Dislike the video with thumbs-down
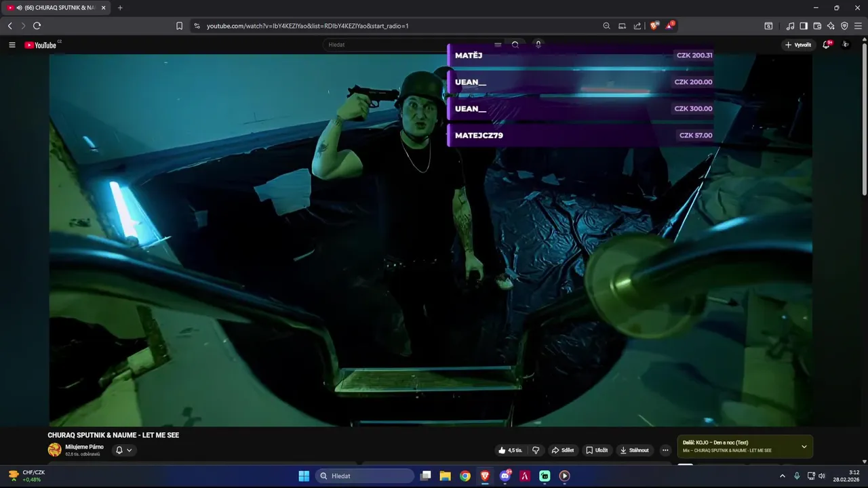The height and width of the screenshot is (488, 868). point(536,450)
